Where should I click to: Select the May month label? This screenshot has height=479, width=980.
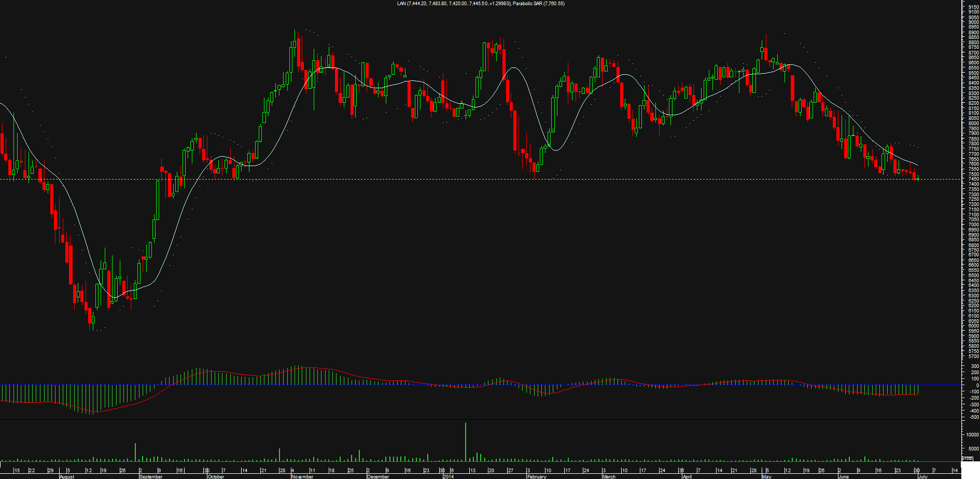pos(766,476)
